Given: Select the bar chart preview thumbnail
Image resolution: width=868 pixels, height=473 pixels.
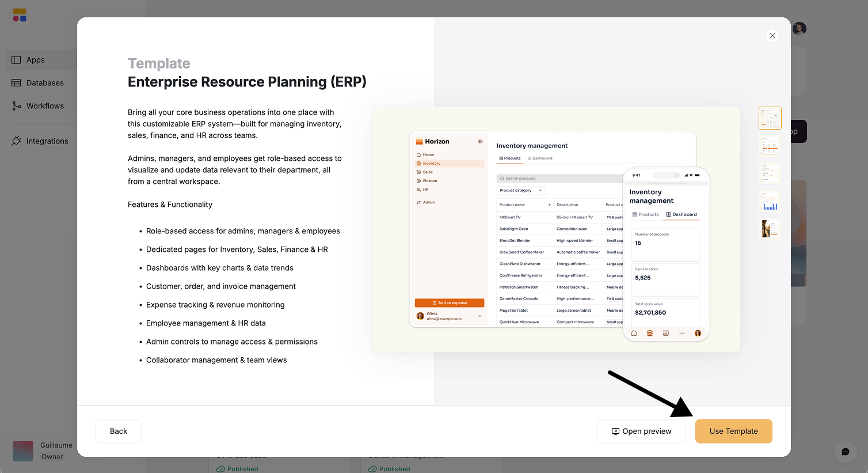Looking at the screenshot, I should (770, 200).
